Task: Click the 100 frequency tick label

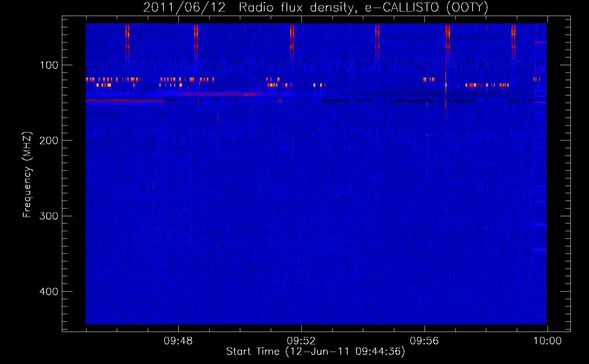Action: tap(49, 65)
